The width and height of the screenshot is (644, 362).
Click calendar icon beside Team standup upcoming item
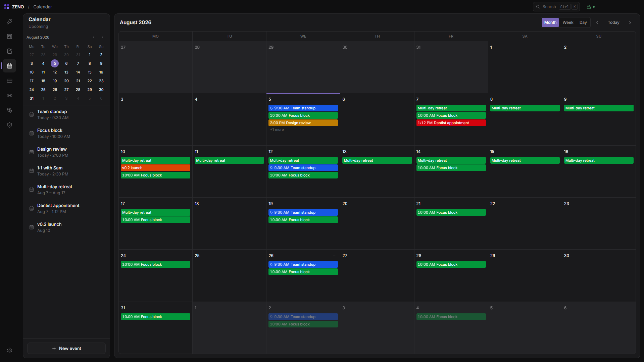[32, 114]
